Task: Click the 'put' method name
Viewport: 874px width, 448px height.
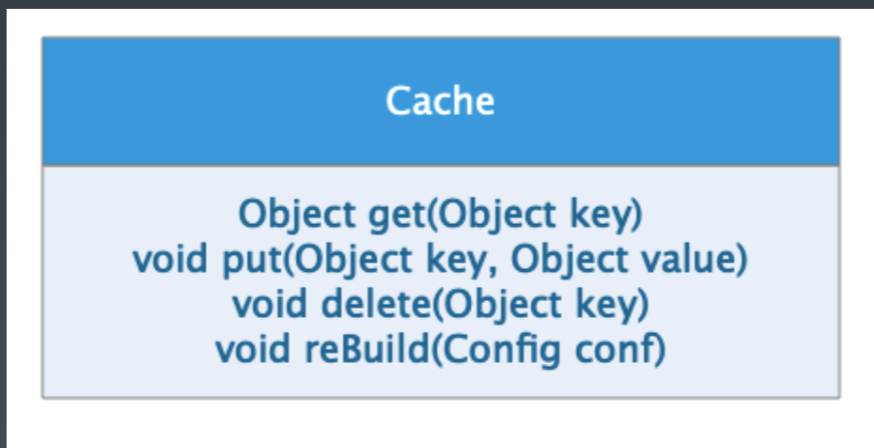Action: click(252, 261)
